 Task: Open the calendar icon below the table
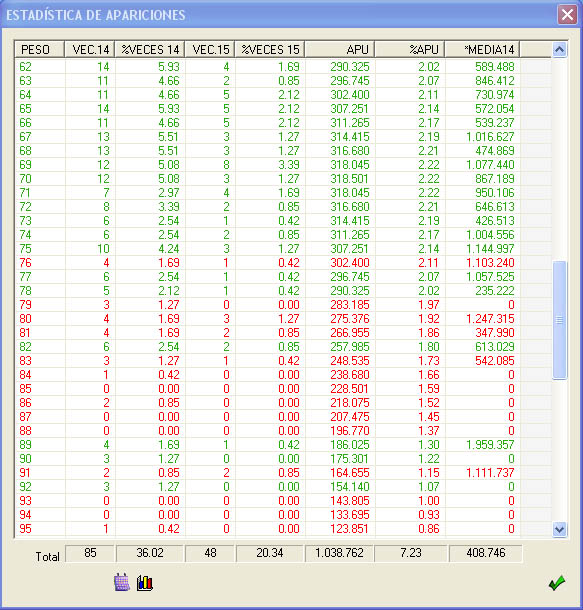pos(122,582)
